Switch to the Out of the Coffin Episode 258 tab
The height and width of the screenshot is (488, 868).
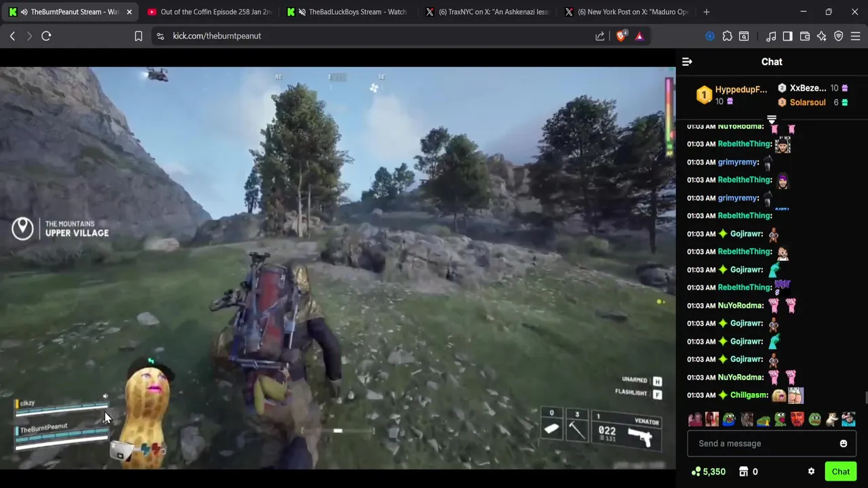(x=209, y=12)
